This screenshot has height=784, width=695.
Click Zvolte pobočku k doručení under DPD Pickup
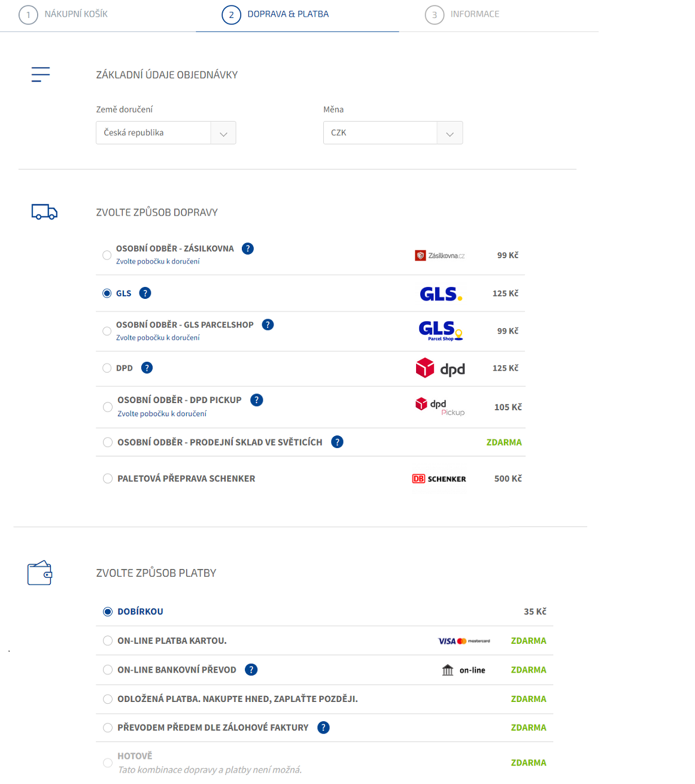pyautogui.click(x=162, y=414)
